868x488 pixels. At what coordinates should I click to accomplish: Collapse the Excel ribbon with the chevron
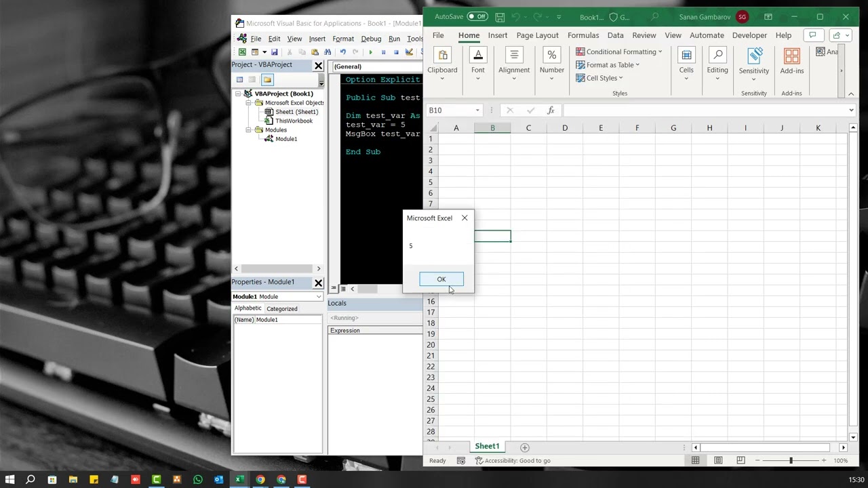click(851, 94)
